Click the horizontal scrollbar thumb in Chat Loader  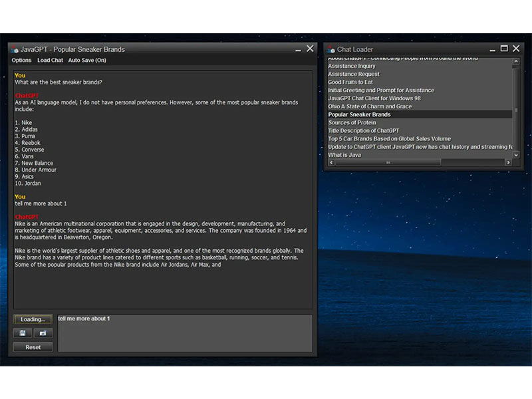click(x=388, y=162)
